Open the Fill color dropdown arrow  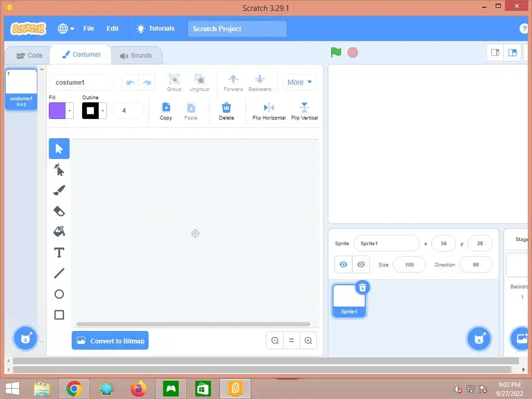(x=70, y=111)
